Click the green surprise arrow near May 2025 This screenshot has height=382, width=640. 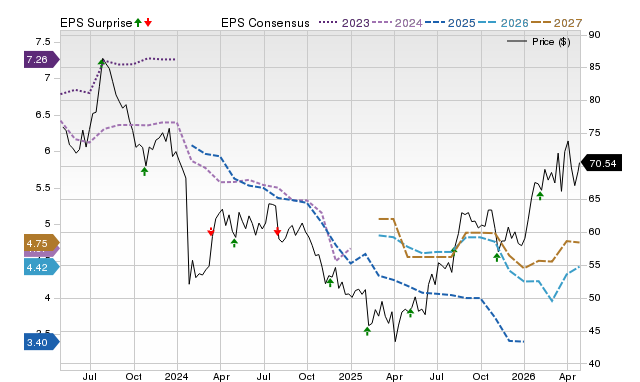tap(411, 313)
